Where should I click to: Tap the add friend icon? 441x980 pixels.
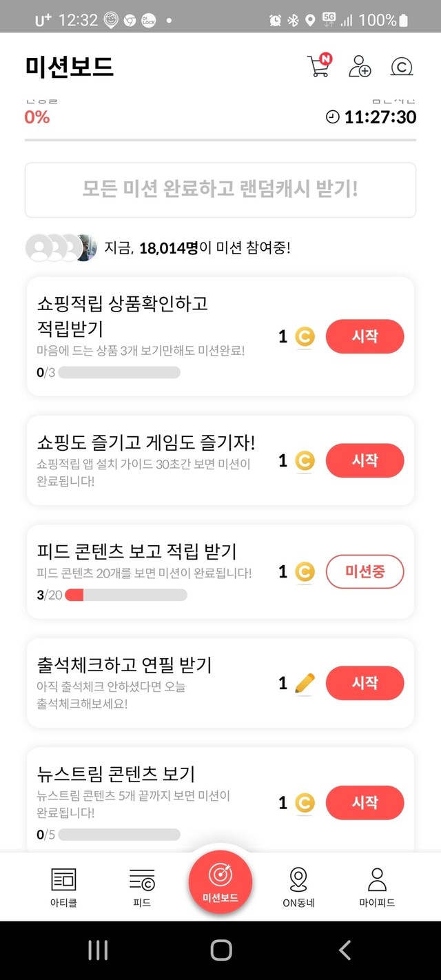360,66
